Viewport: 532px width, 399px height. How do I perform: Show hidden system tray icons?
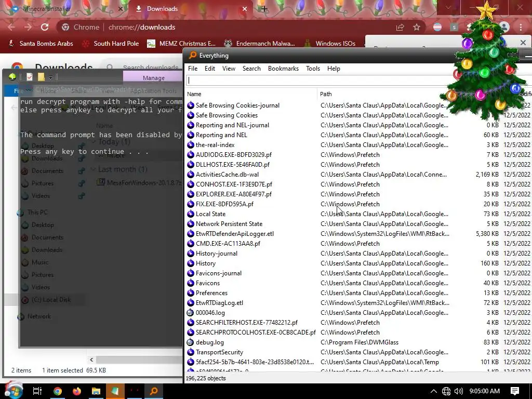(x=434, y=391)
